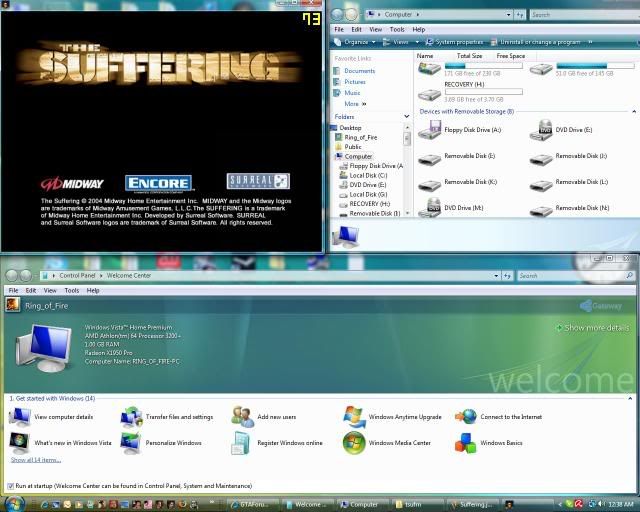
Task: Click the Show all 14 items link
Action: click(35, 459)
